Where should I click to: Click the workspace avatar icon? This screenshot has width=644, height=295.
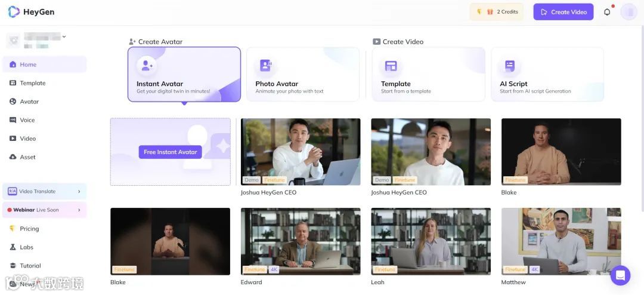coord(14,41)
